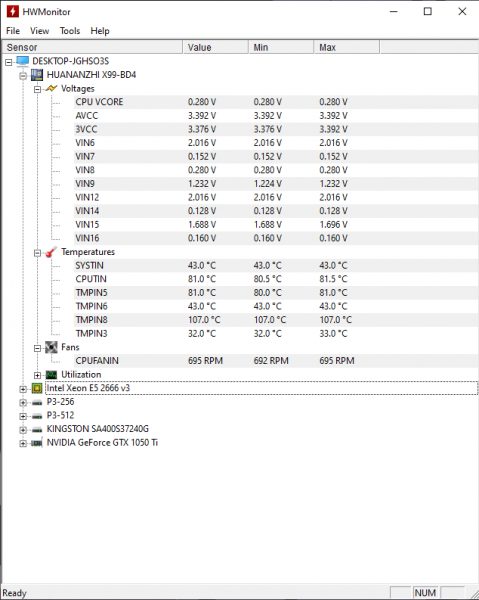479x600 pixels.
Task: Collapse the DESKTOP-JGHSO3S root node
Action: point(9,62)
